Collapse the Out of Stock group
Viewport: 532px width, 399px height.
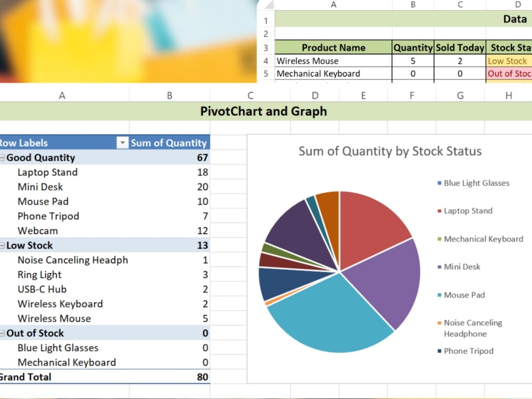tap(2, 334)
